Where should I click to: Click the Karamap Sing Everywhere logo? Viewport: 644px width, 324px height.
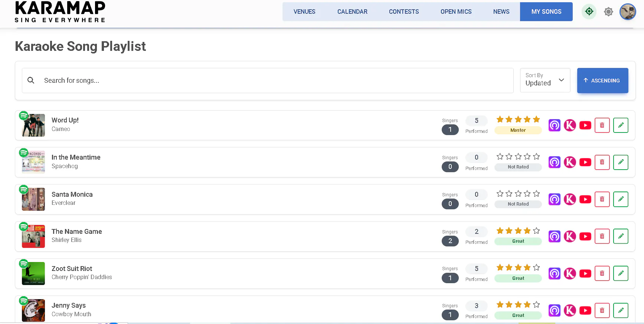(60, 12)
